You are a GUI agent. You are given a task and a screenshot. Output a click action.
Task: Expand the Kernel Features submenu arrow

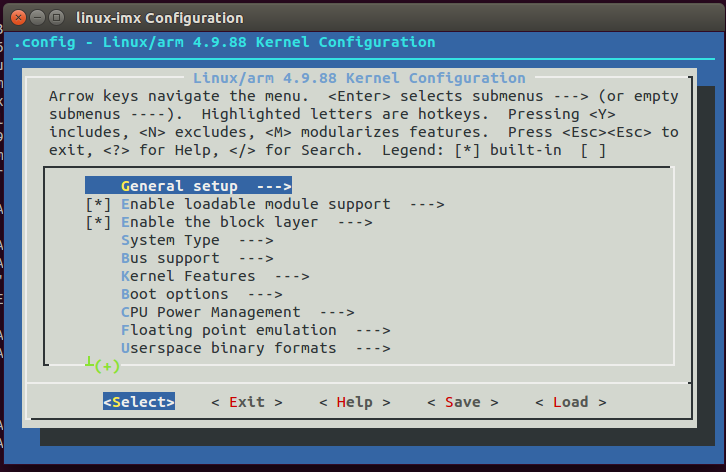tap(291, 276)
